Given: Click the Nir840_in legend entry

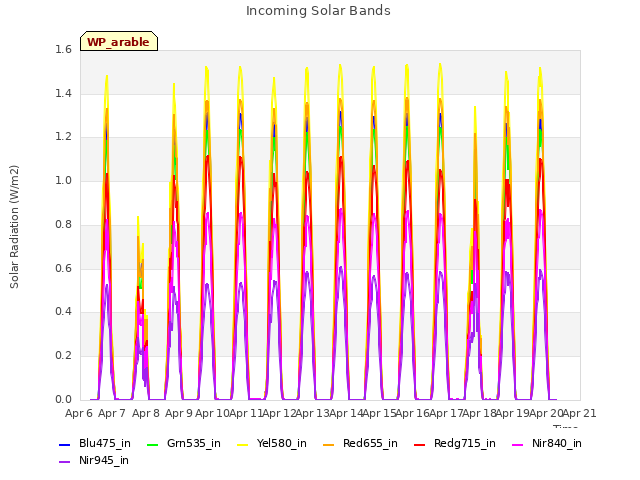Looking at the screenshot, I should coord(547,443).
